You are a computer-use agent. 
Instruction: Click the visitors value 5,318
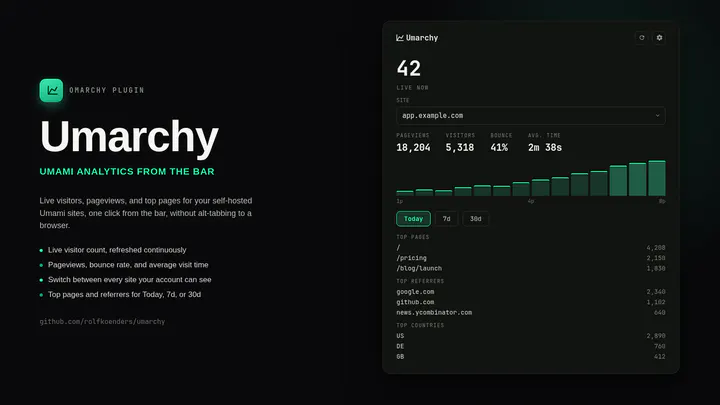[460, 147]
